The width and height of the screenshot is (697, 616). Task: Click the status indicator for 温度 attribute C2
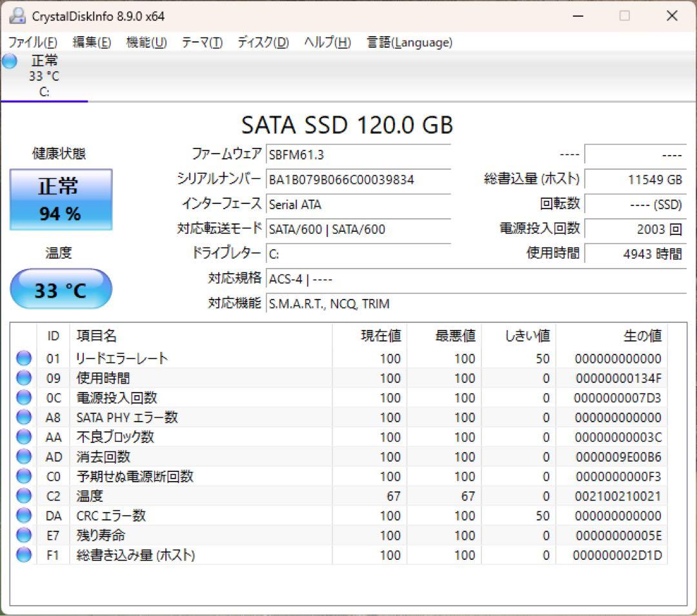tap(23, 496)
